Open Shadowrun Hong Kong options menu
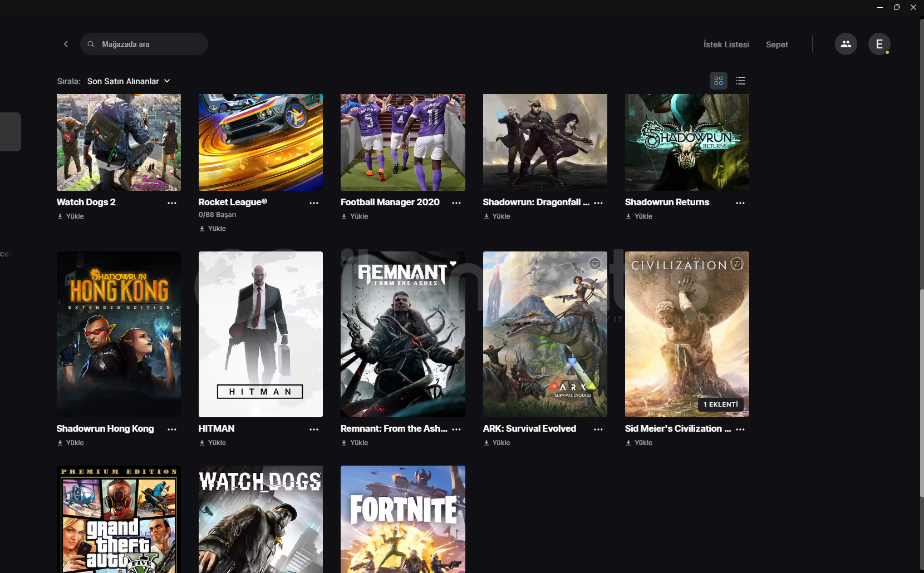The height and width of the screenshot is (573, 924). [x=172, y=429]
